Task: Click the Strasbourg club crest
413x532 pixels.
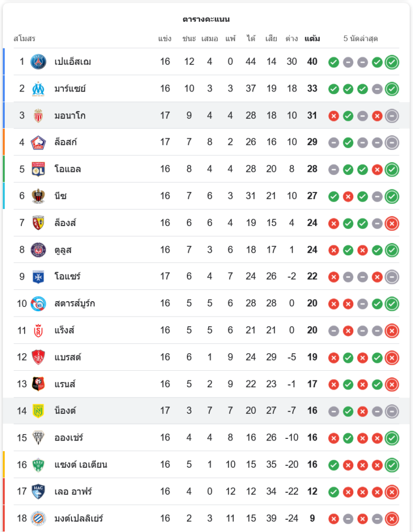Action: (x=38, y=303)
